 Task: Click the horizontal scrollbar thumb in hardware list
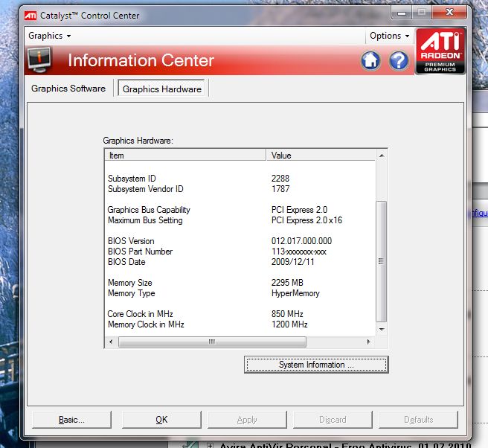tap(212, 342)
